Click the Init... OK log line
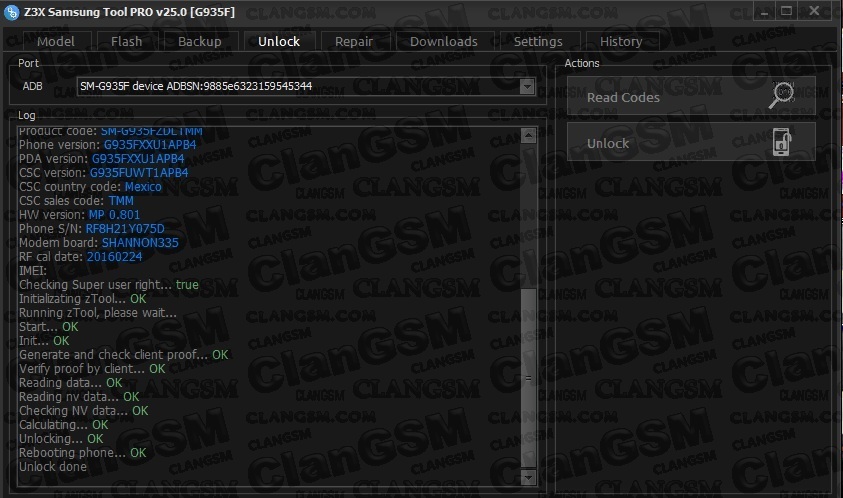 click(44, 340)
